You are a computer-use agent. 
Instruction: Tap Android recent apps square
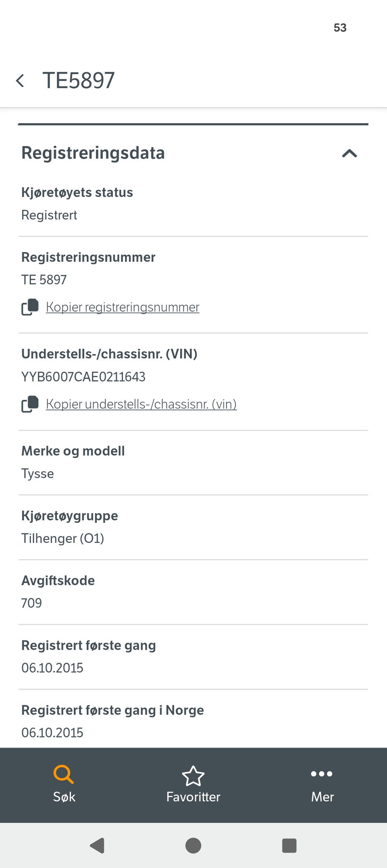click(289, 845)
